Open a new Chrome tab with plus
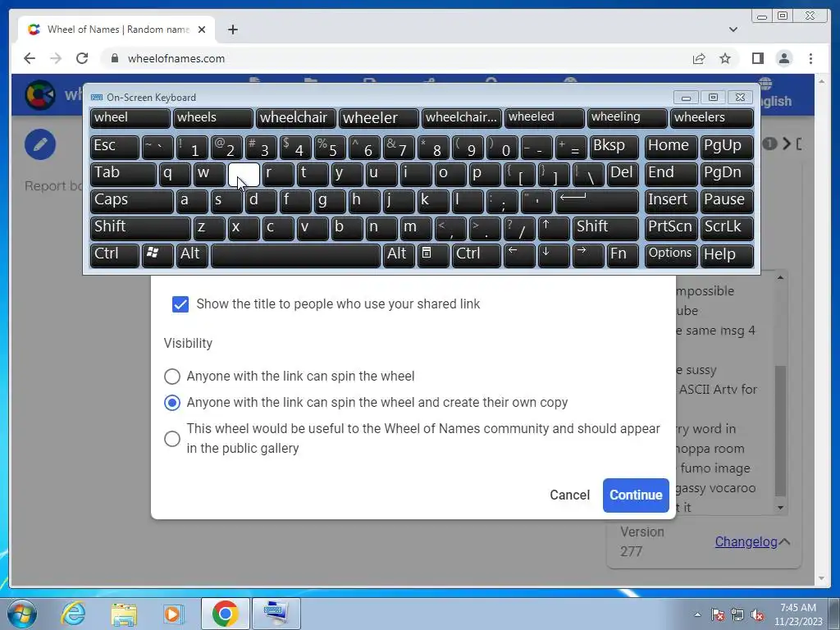 point(232,30)
